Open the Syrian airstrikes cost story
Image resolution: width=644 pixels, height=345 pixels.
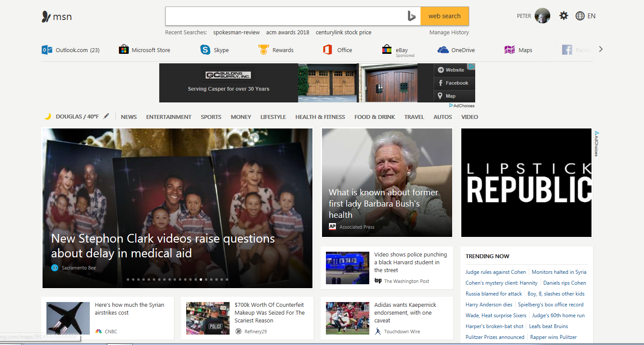(129, 309)
